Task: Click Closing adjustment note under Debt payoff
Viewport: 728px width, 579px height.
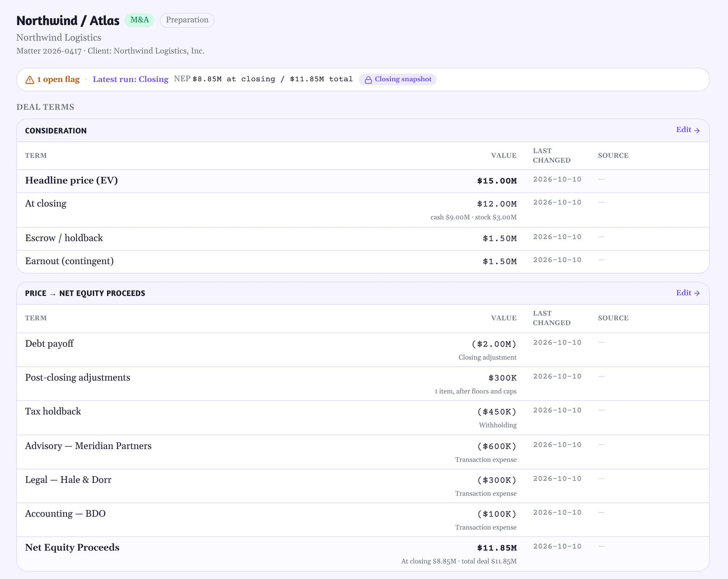Action: click(x=487, y=357)
